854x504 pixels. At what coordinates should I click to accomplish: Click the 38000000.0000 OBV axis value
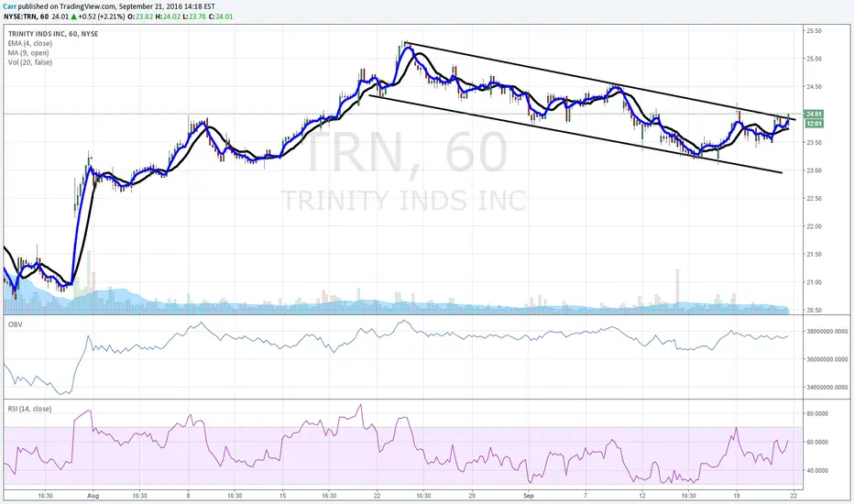click(827, 332)
